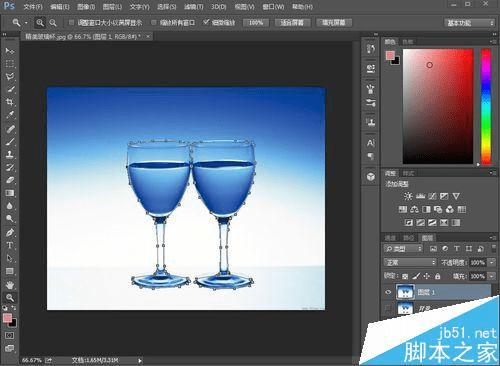Open the layer filter type dropdown
500x366 pixels.
[x=404, y=249]
